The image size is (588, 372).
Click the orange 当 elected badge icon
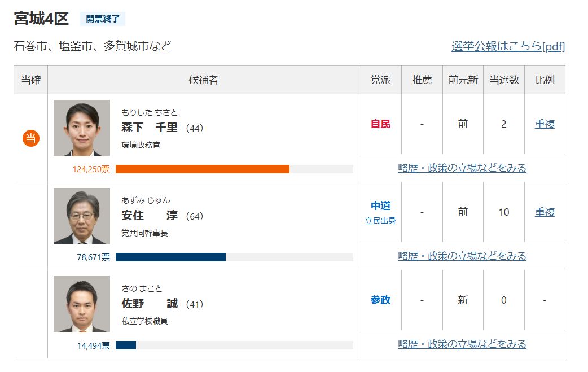pos(31,138)
